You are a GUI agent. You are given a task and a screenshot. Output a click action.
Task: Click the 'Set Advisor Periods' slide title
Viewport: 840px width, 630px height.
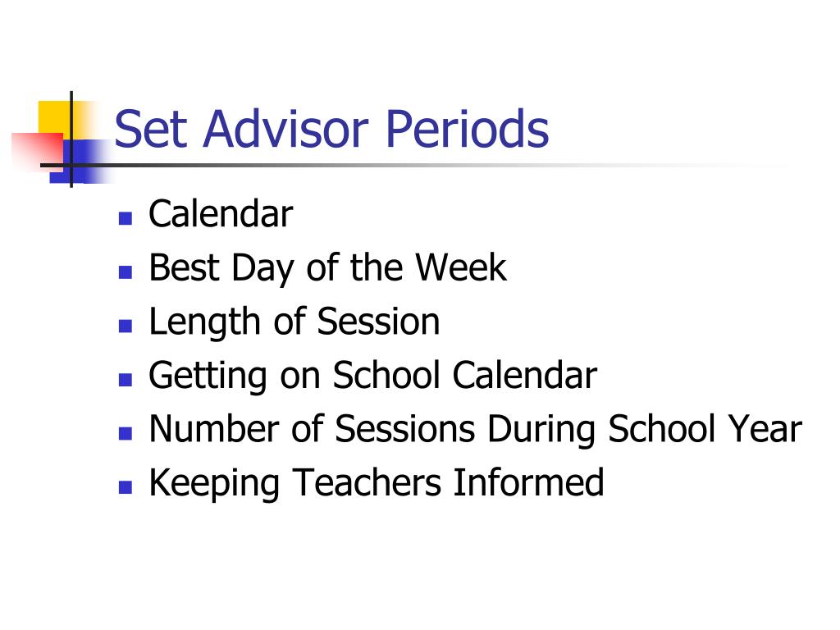pyautogui.click(x=331, y=129)
